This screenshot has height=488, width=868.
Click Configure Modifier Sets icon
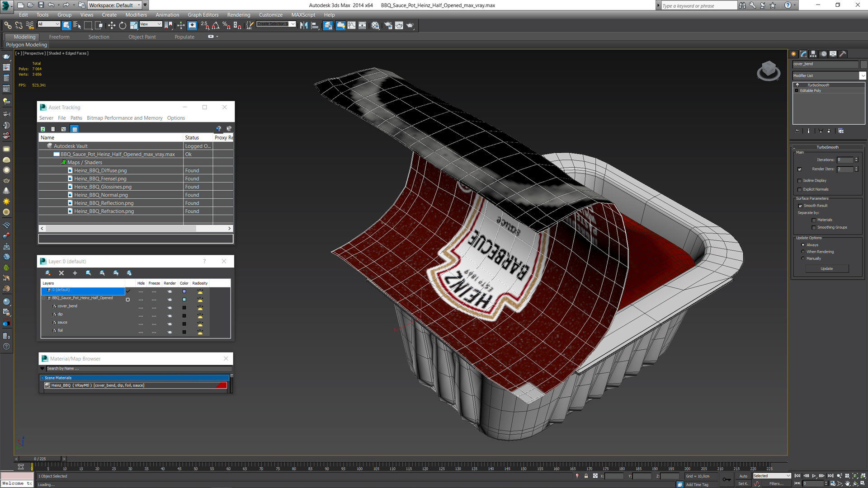841,131
